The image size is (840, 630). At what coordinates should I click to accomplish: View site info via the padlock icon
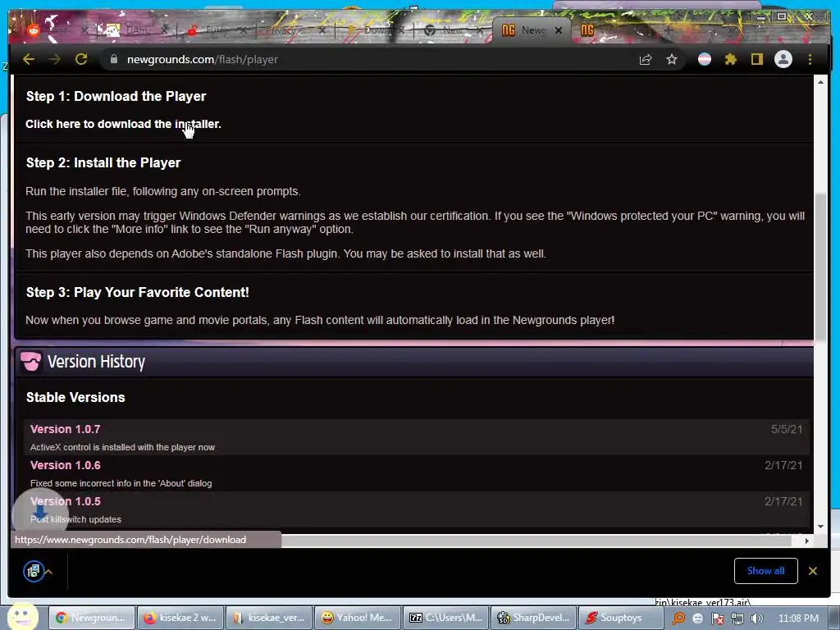pos(113,59)
